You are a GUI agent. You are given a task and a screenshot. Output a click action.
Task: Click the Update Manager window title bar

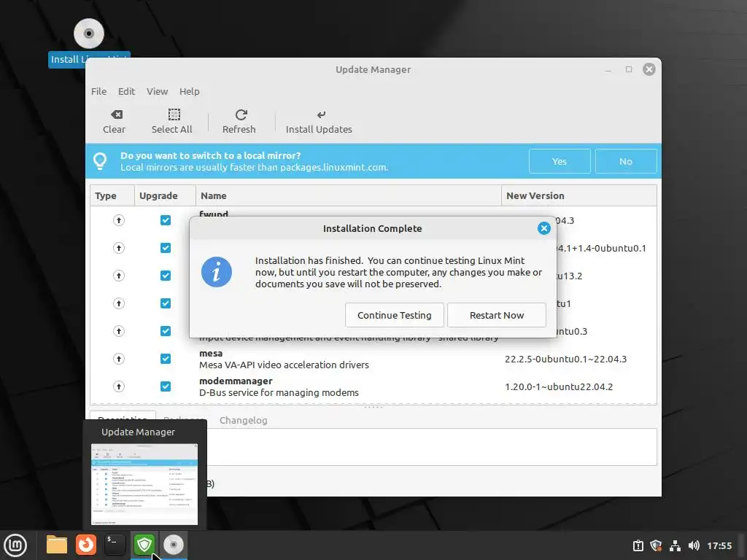[373, 69]
